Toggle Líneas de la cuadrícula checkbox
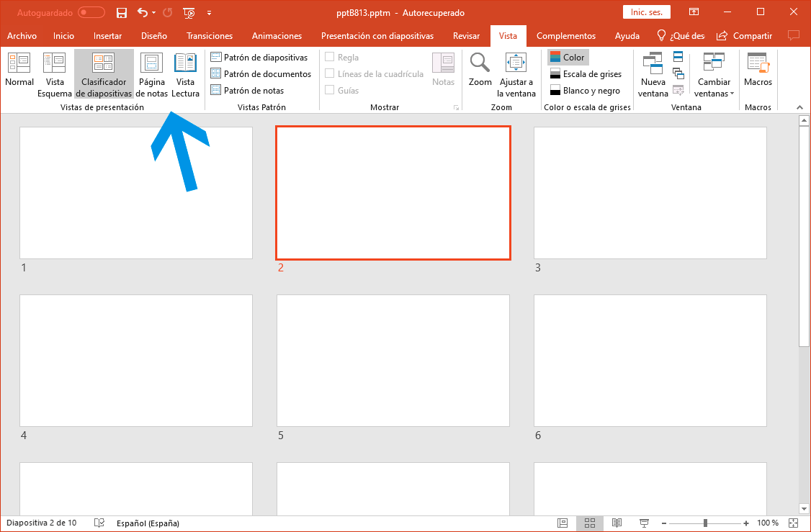The height and width of the screenshot is (532, 811). coord(329,73)
